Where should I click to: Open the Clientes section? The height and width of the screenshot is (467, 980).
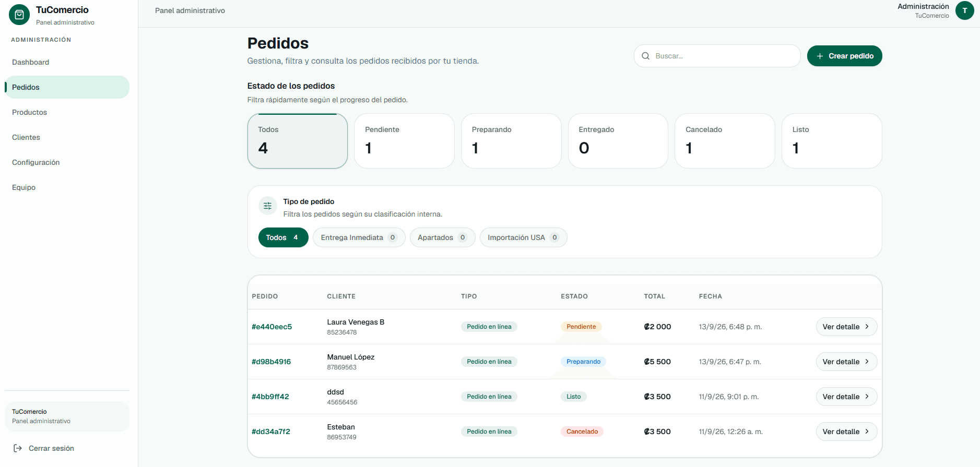pos(67,137)
